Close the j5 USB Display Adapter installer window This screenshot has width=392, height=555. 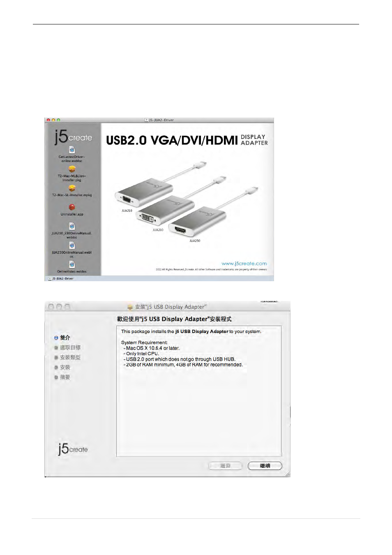pyautogui.click(x=51, y=307)
